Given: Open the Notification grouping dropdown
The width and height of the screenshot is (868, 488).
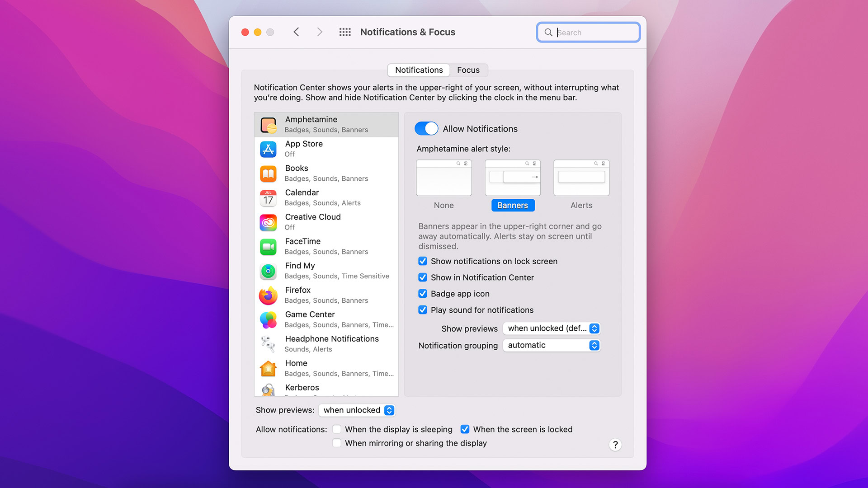Looking at the screenshot, I should (x=552, y=345).
